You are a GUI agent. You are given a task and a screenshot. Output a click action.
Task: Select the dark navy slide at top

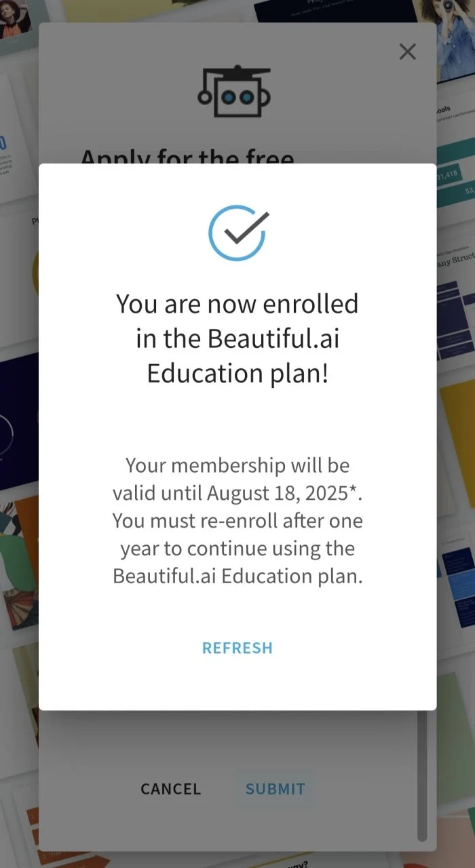336,11
